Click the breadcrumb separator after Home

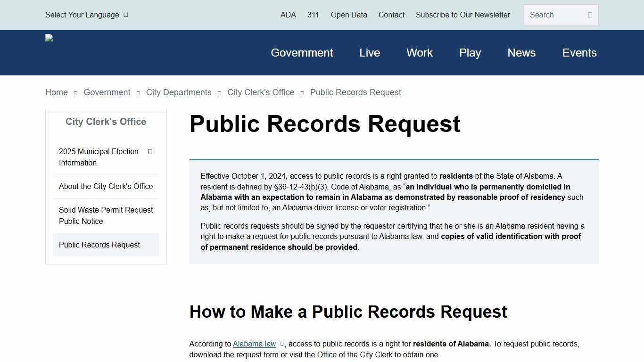tap(75, 93)
